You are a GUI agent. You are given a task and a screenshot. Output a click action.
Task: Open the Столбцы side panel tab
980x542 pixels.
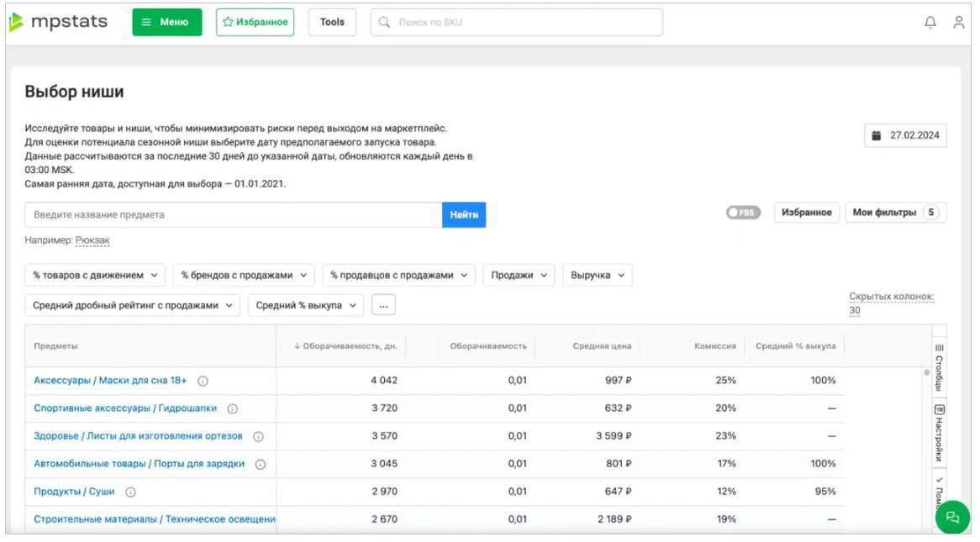939,366
